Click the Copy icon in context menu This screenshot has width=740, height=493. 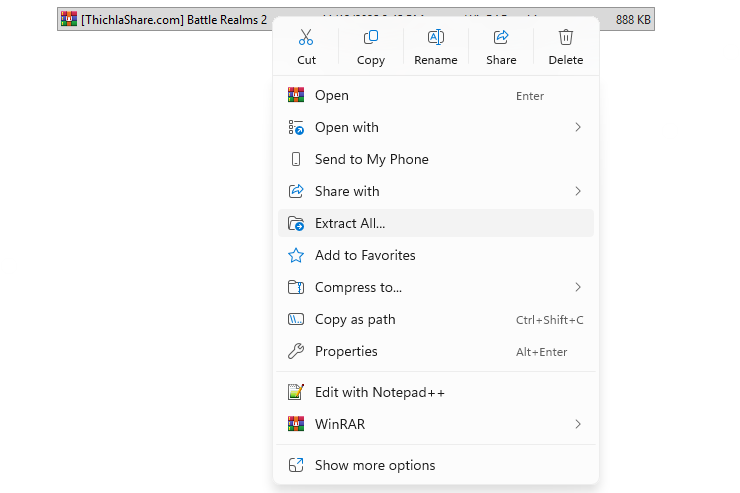pos(370,38)
